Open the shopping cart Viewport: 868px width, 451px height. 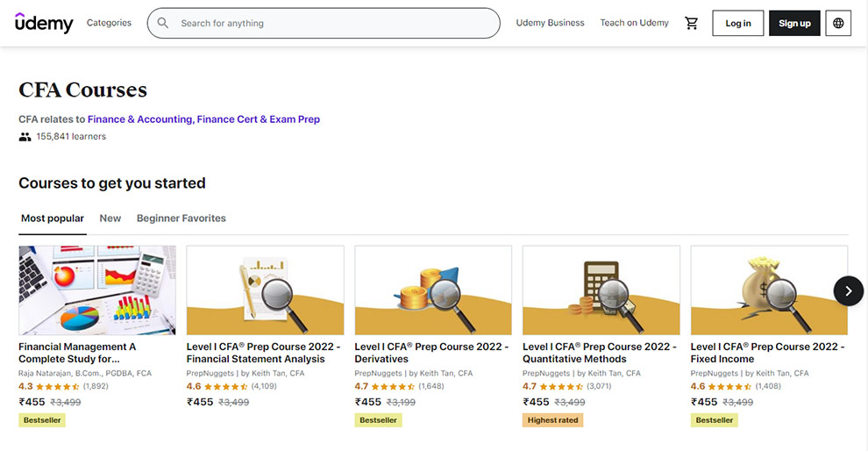click(x=692, y=24)
